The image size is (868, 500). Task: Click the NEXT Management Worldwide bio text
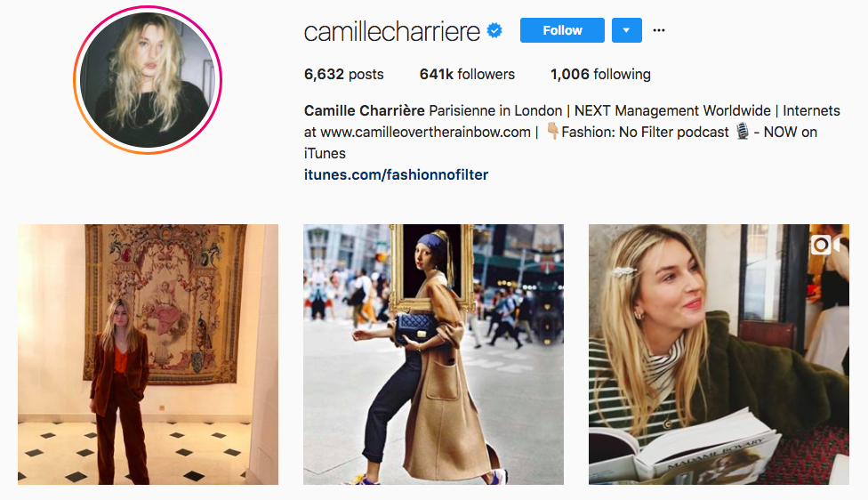tap(672, 110)
